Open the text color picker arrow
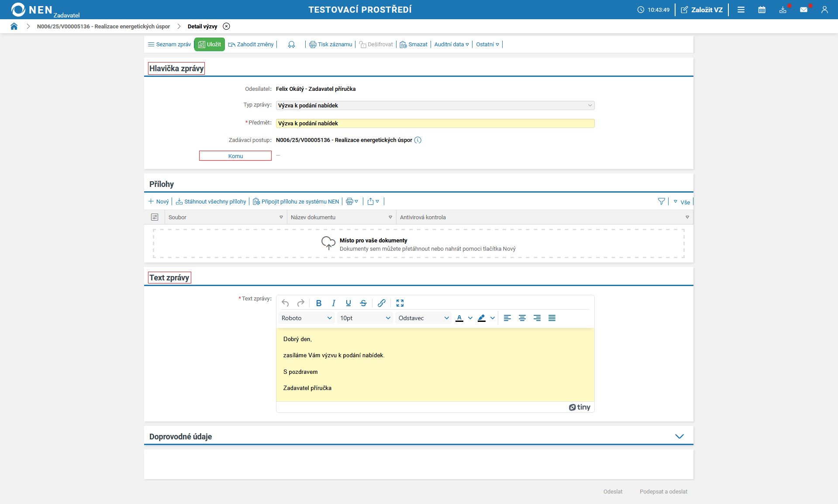This screenshot has height=504, width=838. [x=470, y=318]
